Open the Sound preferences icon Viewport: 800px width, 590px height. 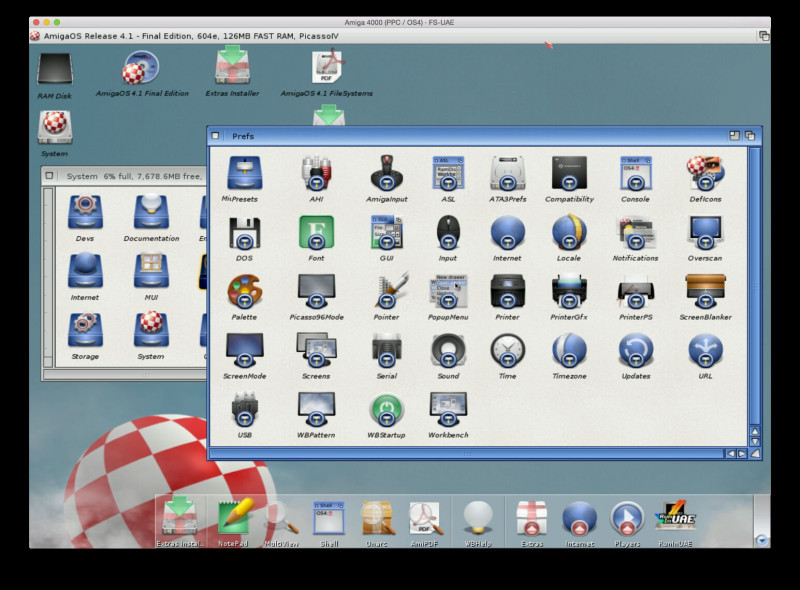[448, 351]
